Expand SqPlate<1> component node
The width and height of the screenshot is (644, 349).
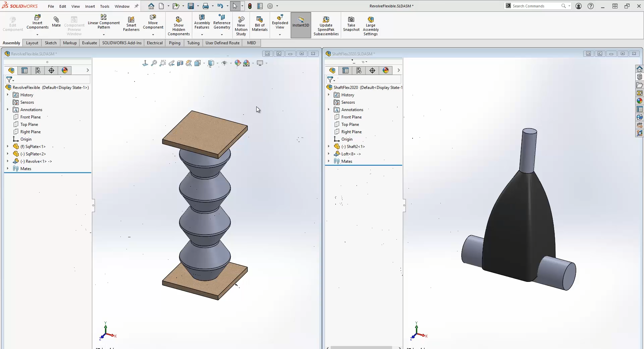[8, 146]
